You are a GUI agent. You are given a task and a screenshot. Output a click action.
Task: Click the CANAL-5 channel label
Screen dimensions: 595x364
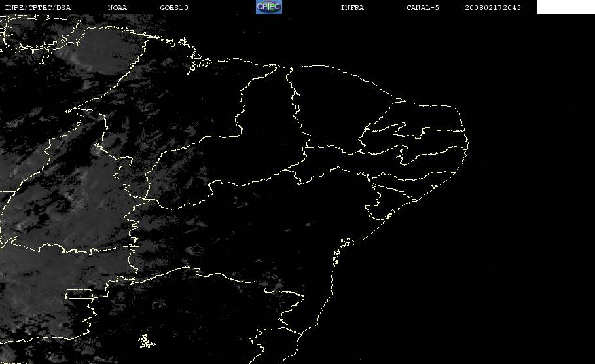pyautogui.click(x=423, y=7)
